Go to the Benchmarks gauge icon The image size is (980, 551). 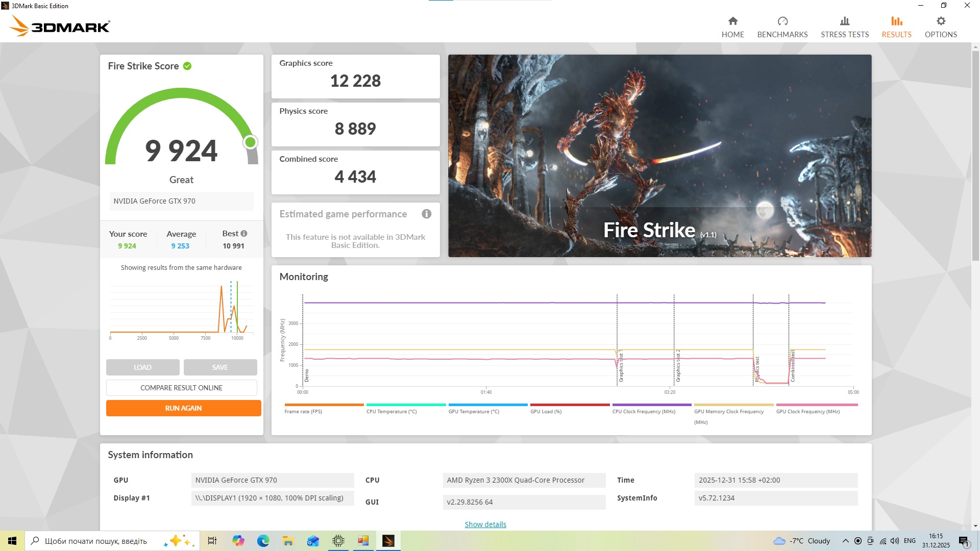tap(782, 21)
